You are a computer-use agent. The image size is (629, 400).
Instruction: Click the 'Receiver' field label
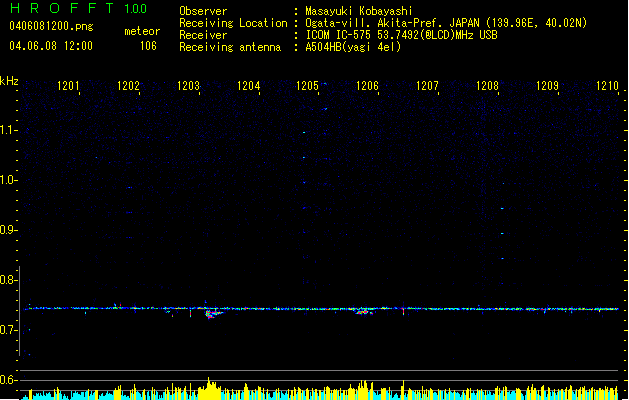click(203, 35)
